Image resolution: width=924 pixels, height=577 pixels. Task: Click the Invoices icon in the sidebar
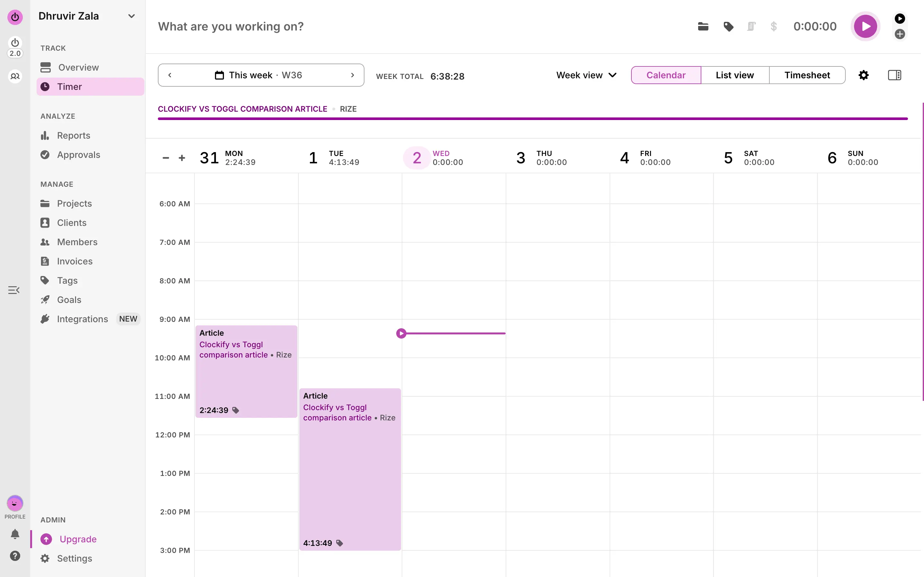point(45,261)
